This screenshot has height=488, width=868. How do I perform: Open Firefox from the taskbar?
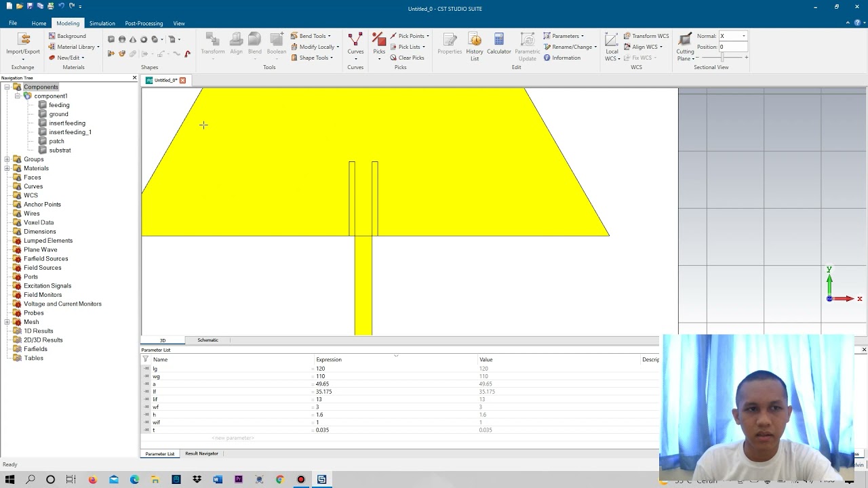coord(93,479)
